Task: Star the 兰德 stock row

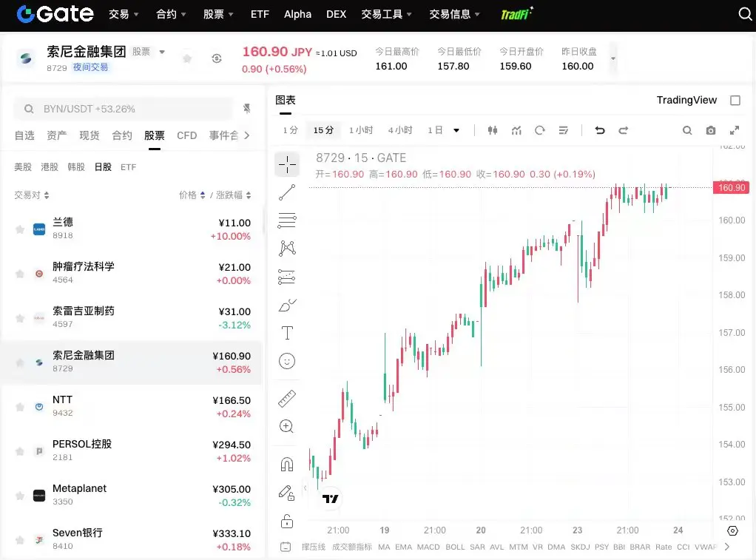Action: coord(20,229)
